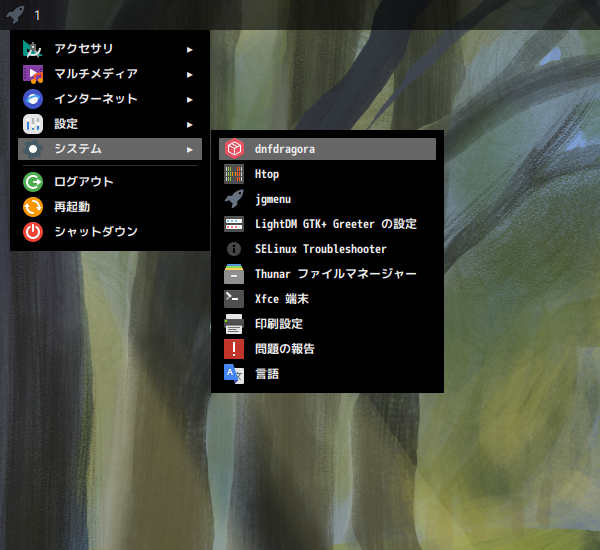The height and width of the screenshot is (550, 600).
Task: Click the orange 再起動 restart icon
Action: click(x=33, y=207)
